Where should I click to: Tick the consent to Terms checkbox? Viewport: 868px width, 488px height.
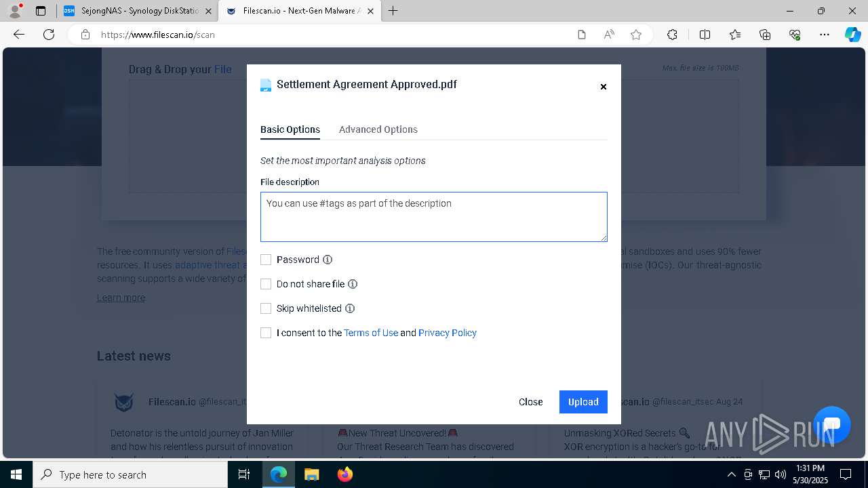pyautogui.click(x=266, y=333)
